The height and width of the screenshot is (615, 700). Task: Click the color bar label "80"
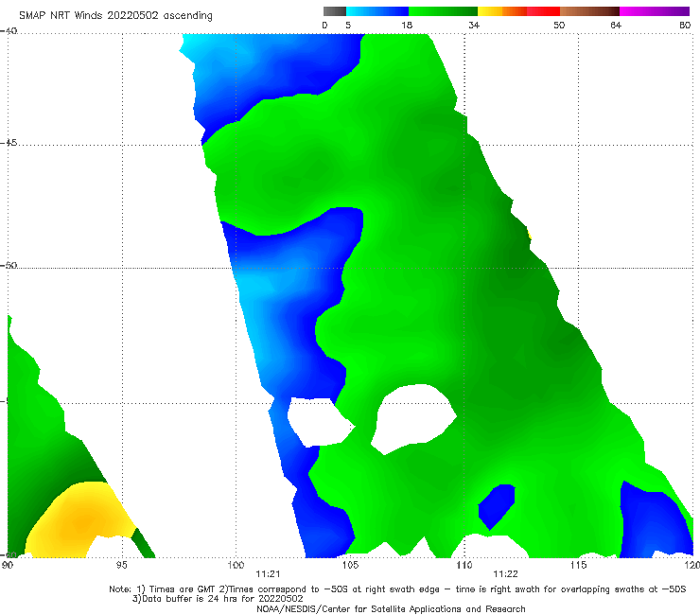click(x=685, y=25)
